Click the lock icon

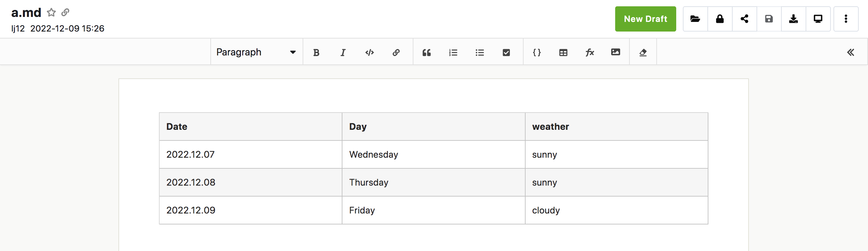[x=720, y=19]
